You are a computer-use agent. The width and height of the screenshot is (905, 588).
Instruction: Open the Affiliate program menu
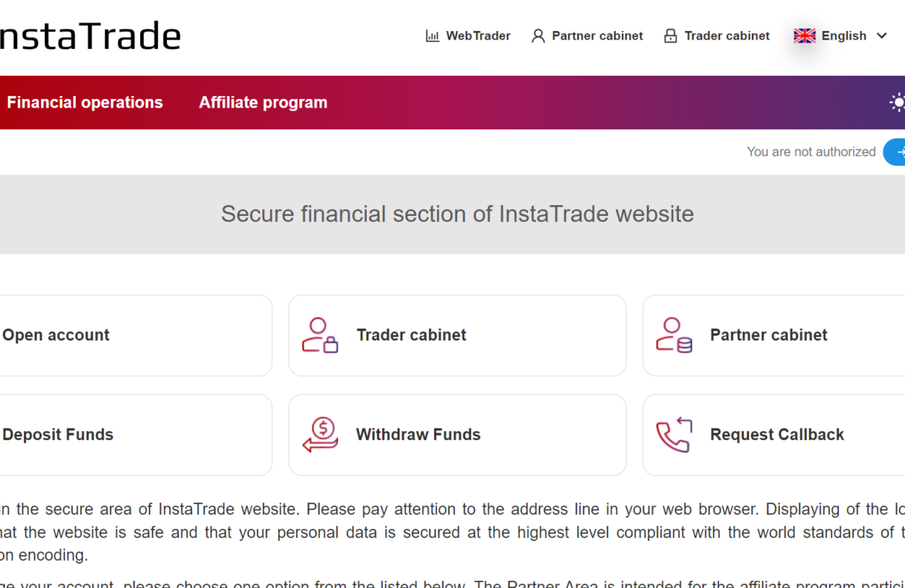[x=263, y=102]
